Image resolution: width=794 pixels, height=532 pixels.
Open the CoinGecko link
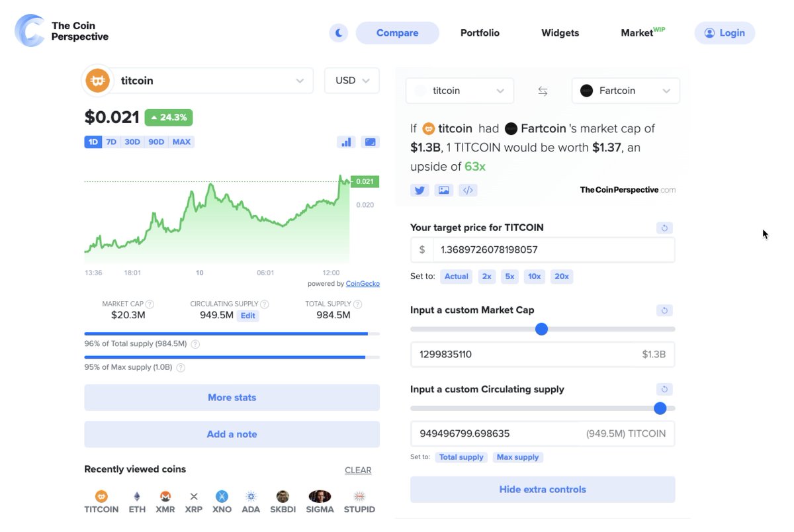(363, 284)
